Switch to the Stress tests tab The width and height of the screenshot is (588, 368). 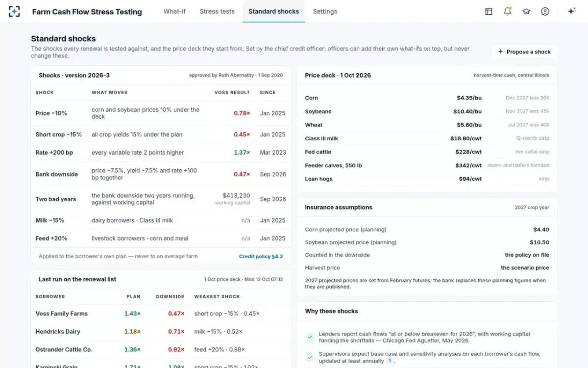[x=217, y=11]
